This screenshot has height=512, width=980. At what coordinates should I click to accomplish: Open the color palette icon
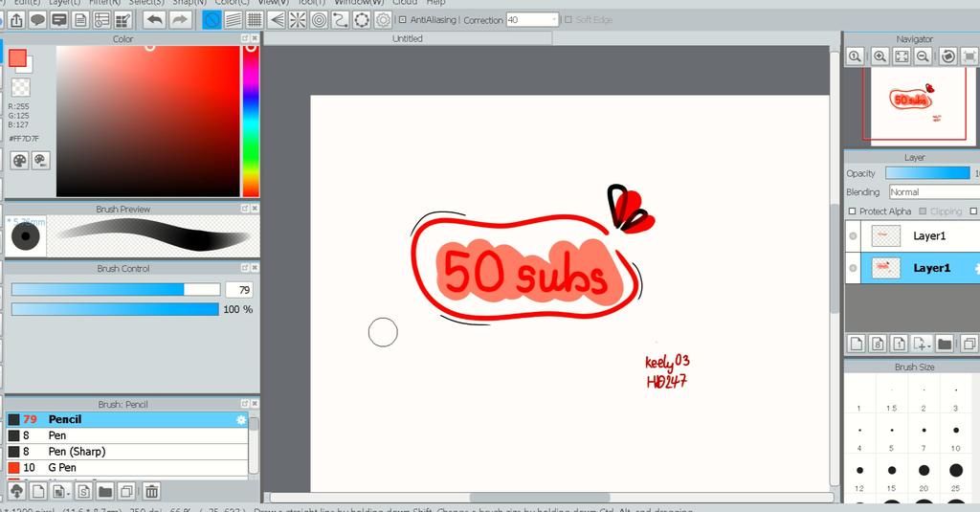(x=19, y=161)
